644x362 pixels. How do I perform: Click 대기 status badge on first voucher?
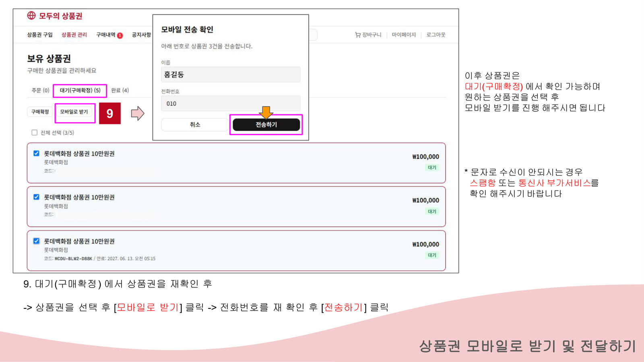(x=432, y=168)
